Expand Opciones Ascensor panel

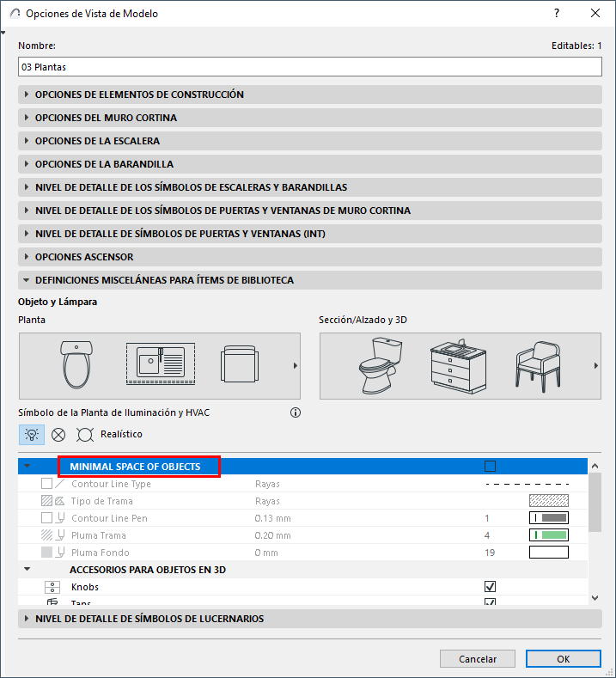pyautogui.click(x=310, y=257)
